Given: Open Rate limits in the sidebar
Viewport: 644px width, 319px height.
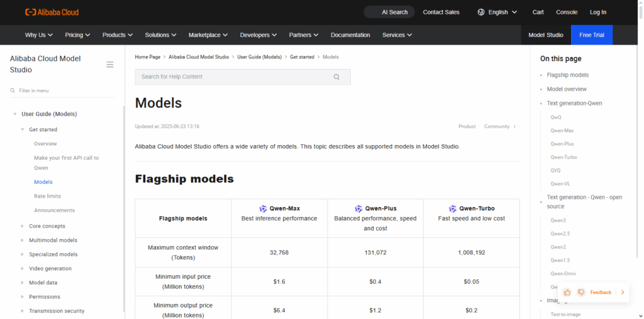Looking at the screenshot, I should 47,197.
